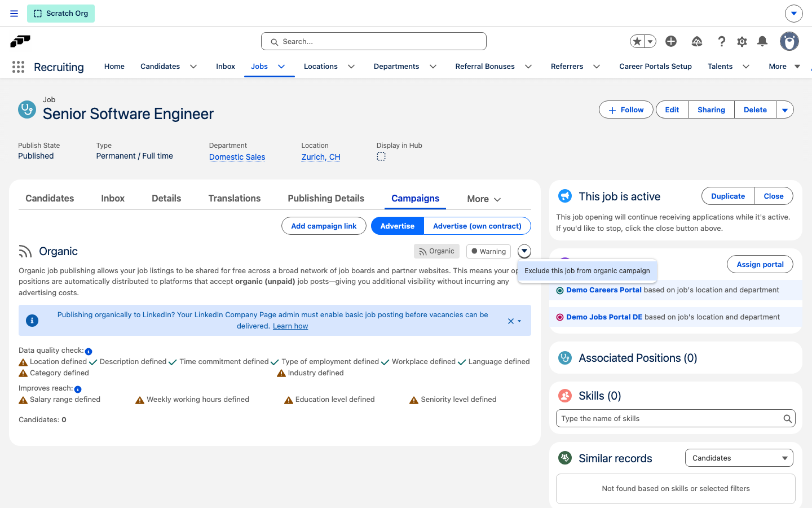Click the Data quality check info icon
This screenshot has height=508, width=812.
coord(89,352)
